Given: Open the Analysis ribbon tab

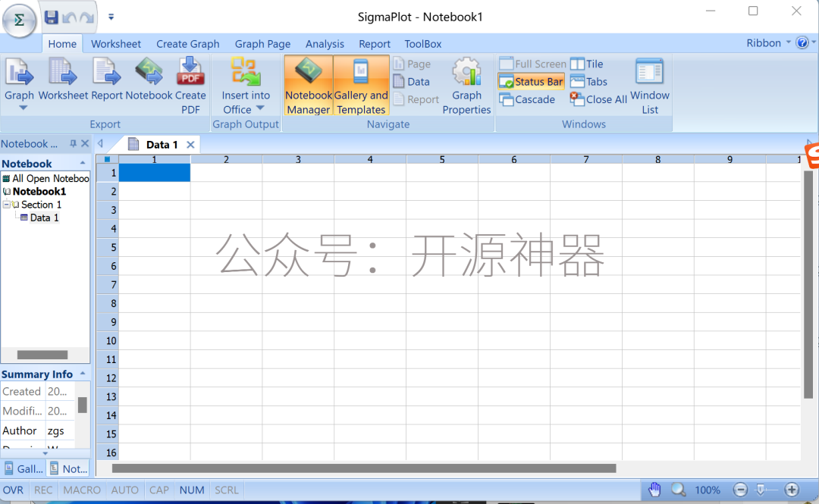Looking at the screenshot, I should point(325,44).
